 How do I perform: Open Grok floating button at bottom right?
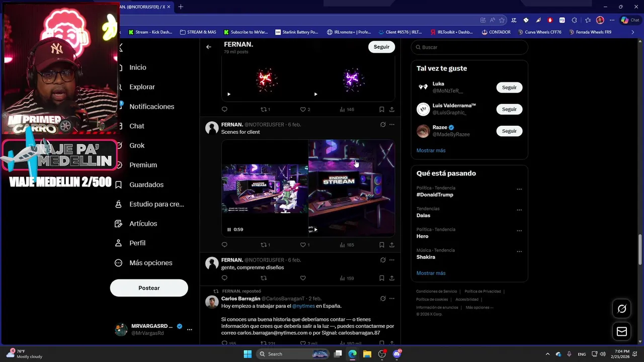[622, 309]
